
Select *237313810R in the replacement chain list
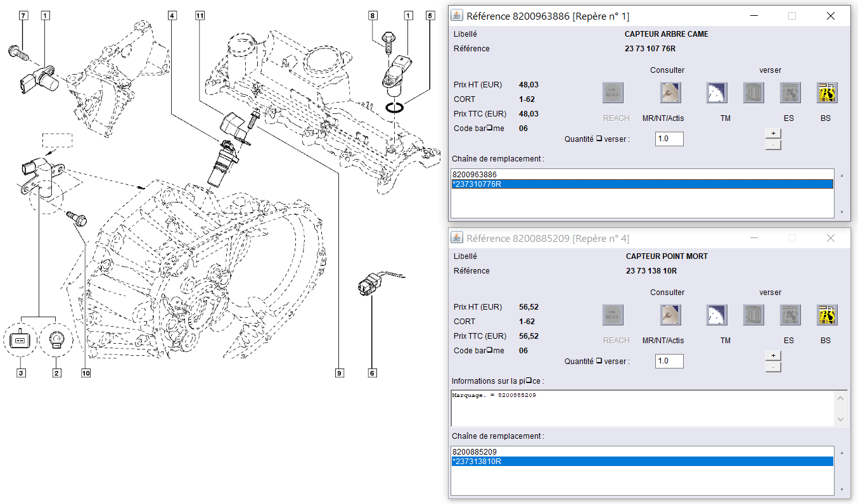click(477, 462)
